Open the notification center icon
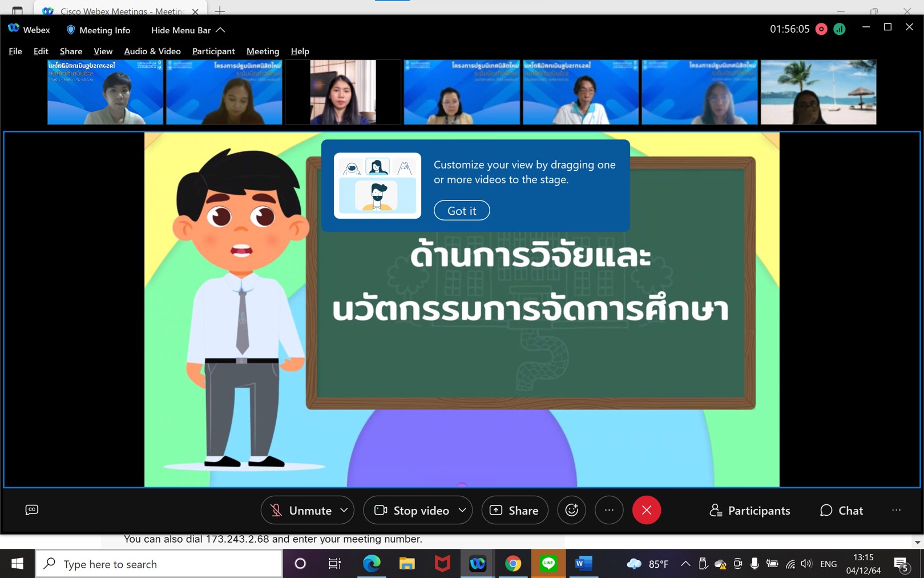Viewport: 924px width, 578px height. [902, 564]
